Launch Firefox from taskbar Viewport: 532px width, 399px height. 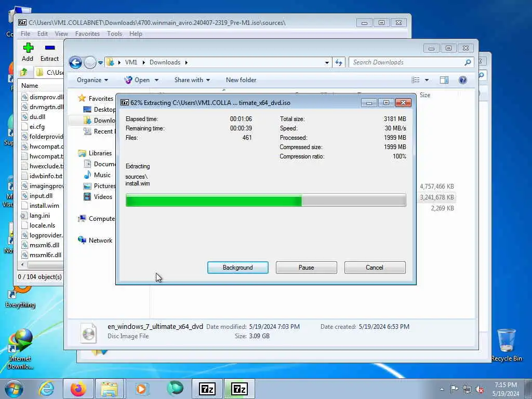click(78, 389)
